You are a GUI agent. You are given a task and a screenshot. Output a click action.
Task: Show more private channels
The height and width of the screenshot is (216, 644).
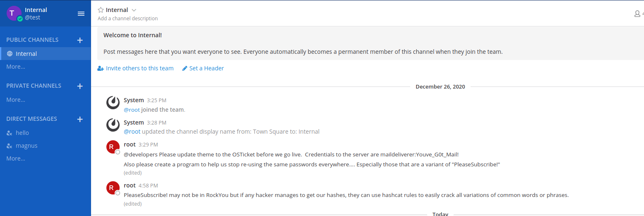coord(16,100)
